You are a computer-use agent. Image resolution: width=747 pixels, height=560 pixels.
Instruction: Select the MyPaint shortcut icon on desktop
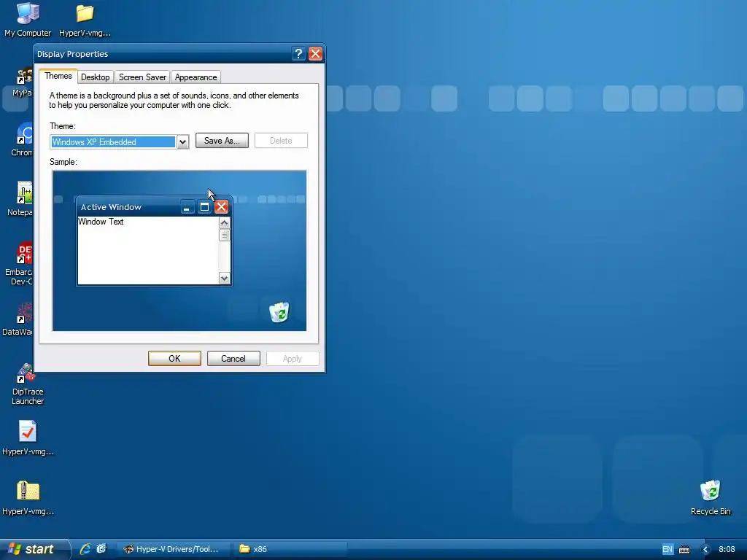[x=24, y=81]
